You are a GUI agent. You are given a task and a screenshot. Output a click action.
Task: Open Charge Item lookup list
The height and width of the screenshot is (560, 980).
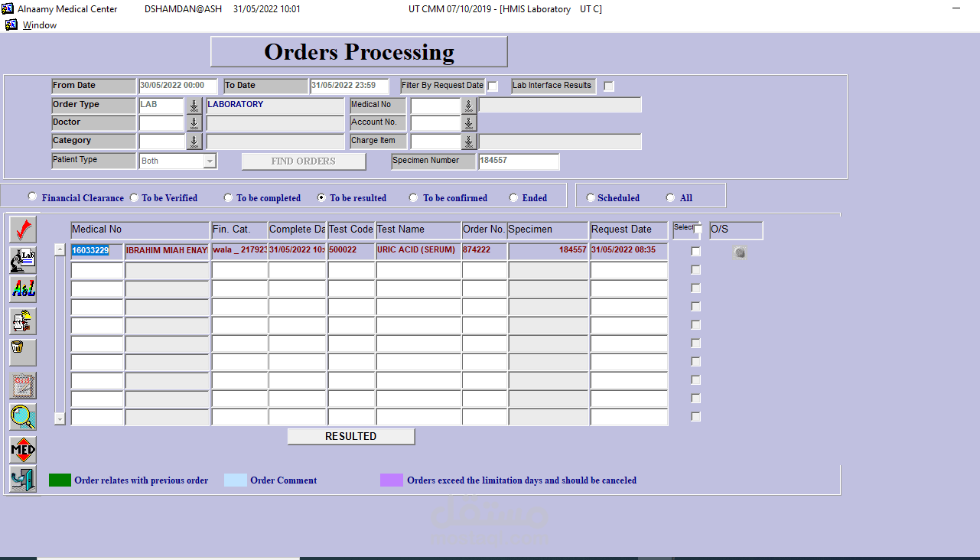[469, 142]
